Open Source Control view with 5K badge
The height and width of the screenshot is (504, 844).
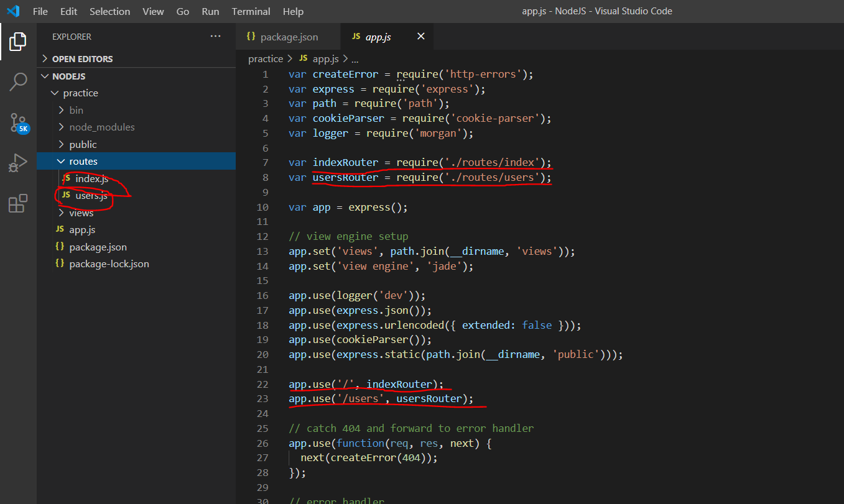[18, 122]
